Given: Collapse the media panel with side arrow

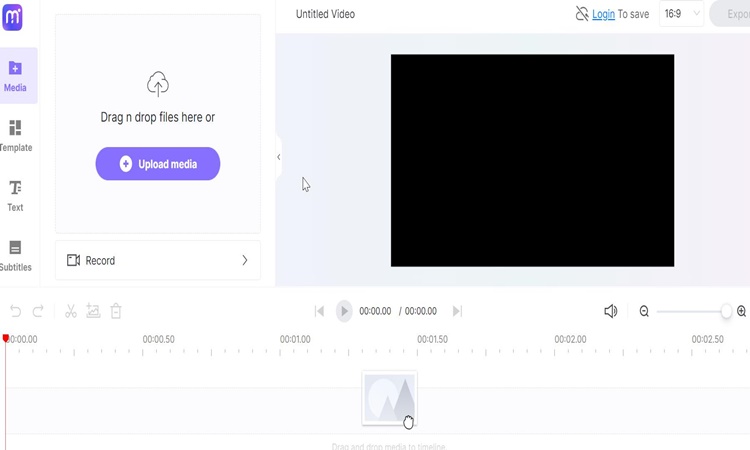Looking at the screenshot, I should (278, 157).
